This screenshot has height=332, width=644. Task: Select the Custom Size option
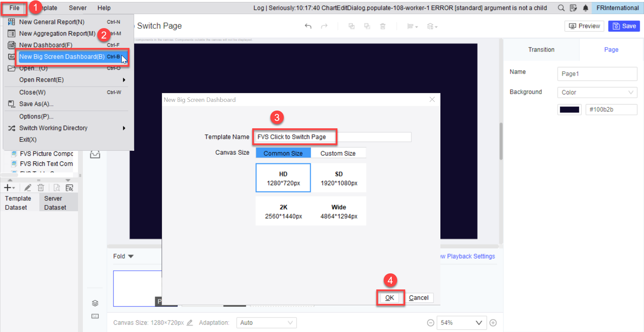pos(338,153)
